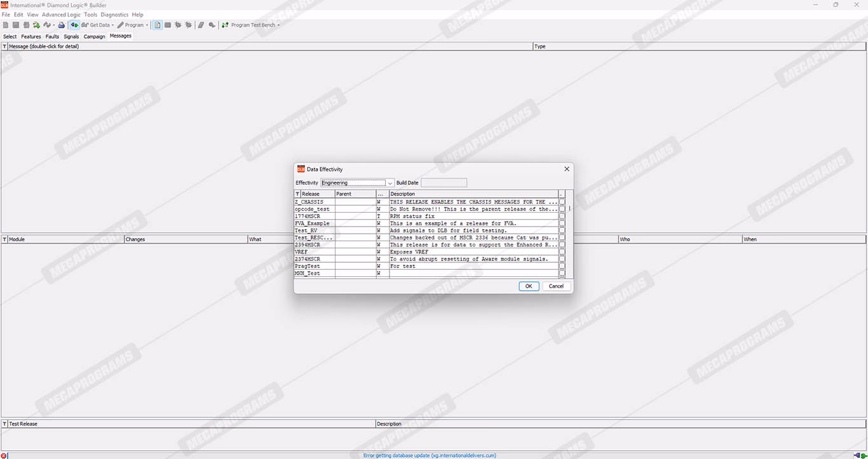Open the Program Test Bench dropdown arrow

pyautogui.click(x=278, y=25)
